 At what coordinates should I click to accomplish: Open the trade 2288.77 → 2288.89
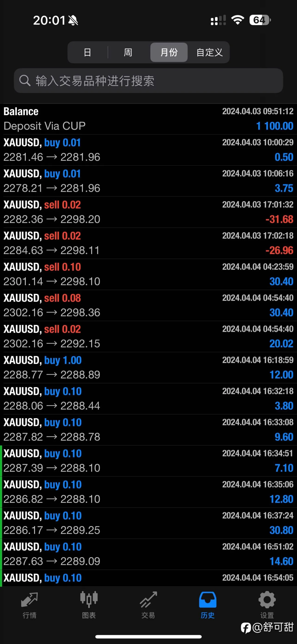pos(148,368)
